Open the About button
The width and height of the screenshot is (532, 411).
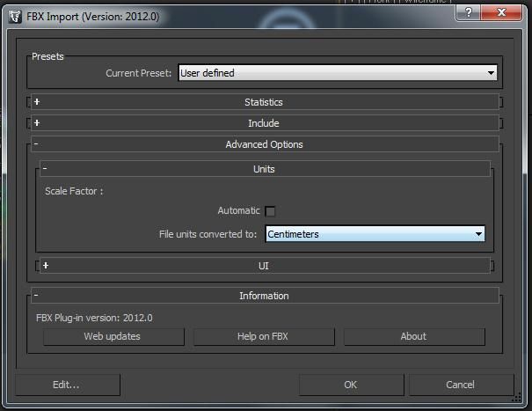click(414, 336)
